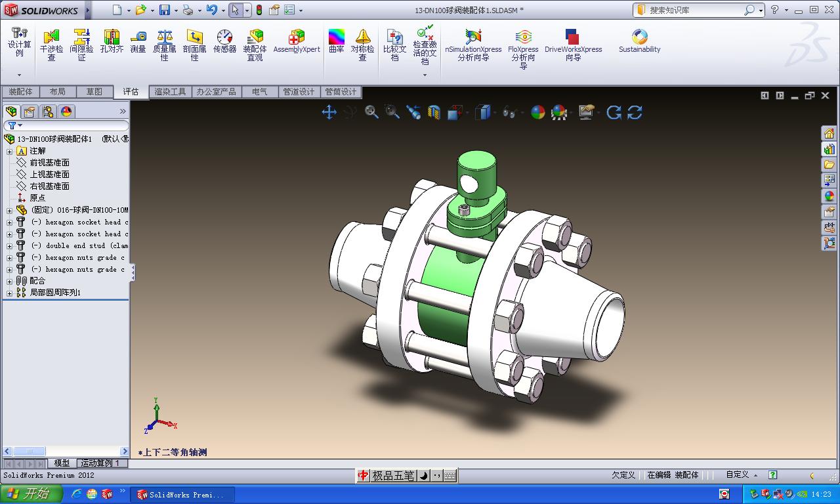Select the 前视基准面 front plane

pyautogui.click(x=43, y=163)
